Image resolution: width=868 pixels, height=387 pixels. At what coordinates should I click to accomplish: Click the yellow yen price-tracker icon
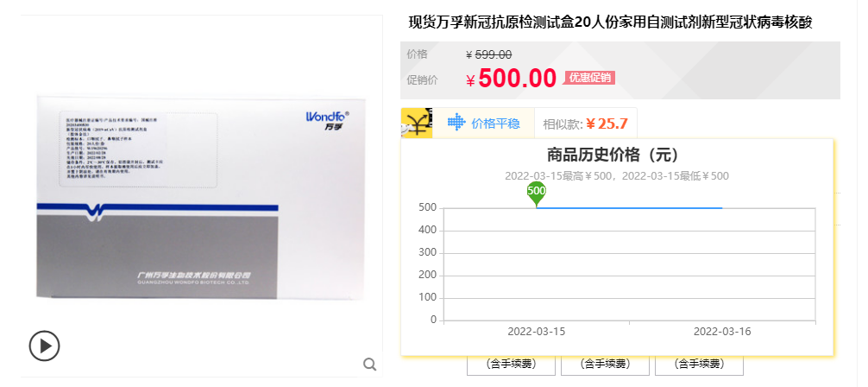(416, 123)
